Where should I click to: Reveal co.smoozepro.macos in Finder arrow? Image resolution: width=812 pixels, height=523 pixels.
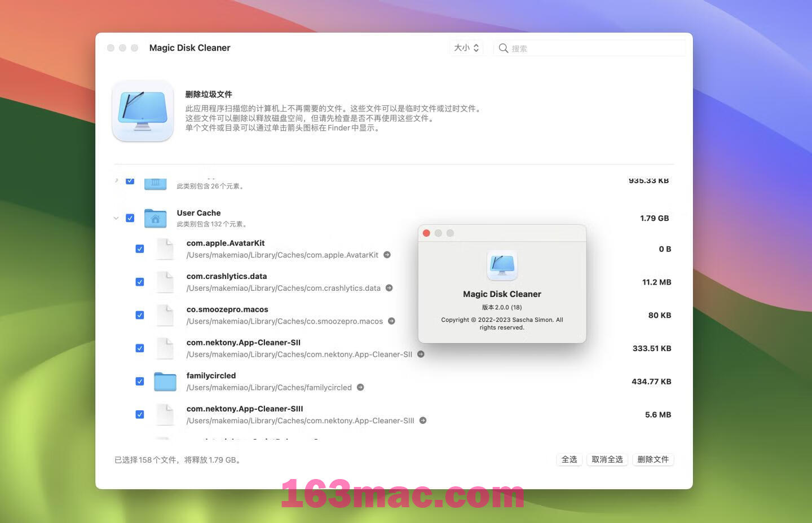click(391, 321)
